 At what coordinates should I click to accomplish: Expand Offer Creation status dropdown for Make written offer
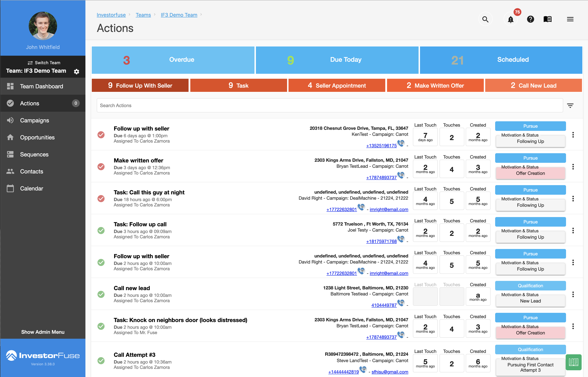530,173
